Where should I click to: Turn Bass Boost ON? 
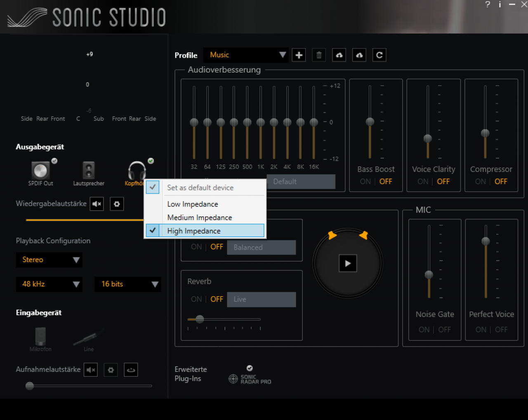(365, 181)
